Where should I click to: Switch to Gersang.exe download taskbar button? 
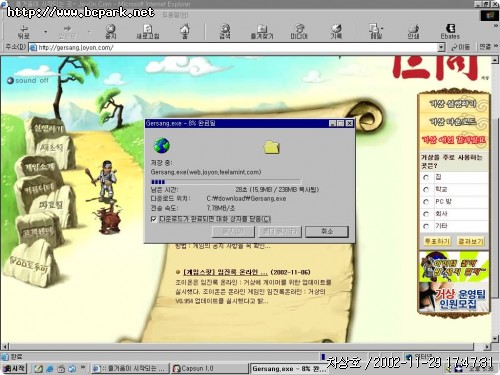[289, 368]
